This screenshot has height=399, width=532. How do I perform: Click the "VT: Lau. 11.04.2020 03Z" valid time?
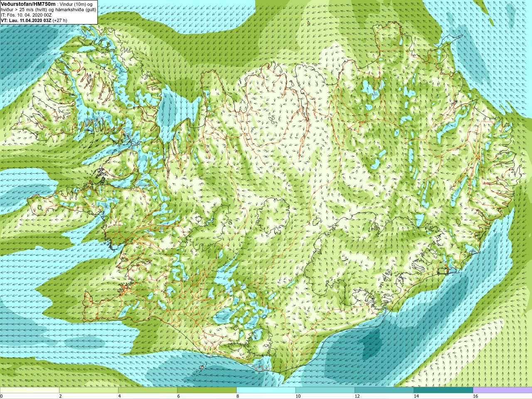coord(26,20)
